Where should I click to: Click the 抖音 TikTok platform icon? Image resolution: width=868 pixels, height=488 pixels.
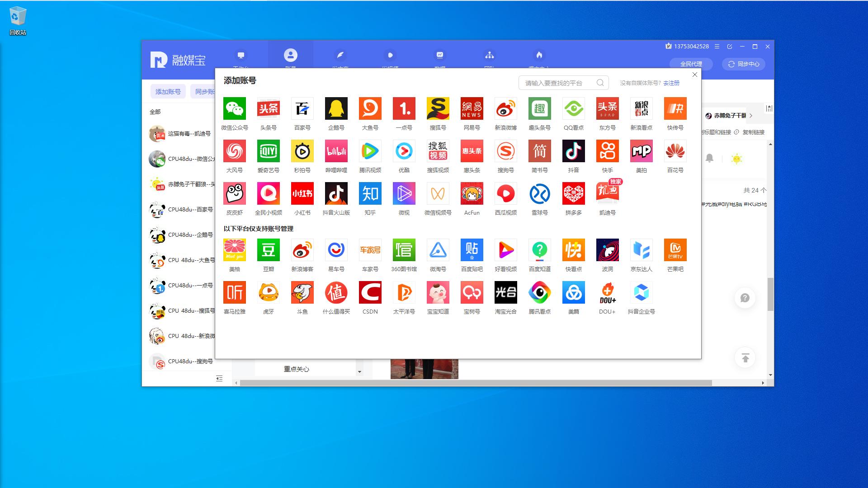click(x=573, y=151)
